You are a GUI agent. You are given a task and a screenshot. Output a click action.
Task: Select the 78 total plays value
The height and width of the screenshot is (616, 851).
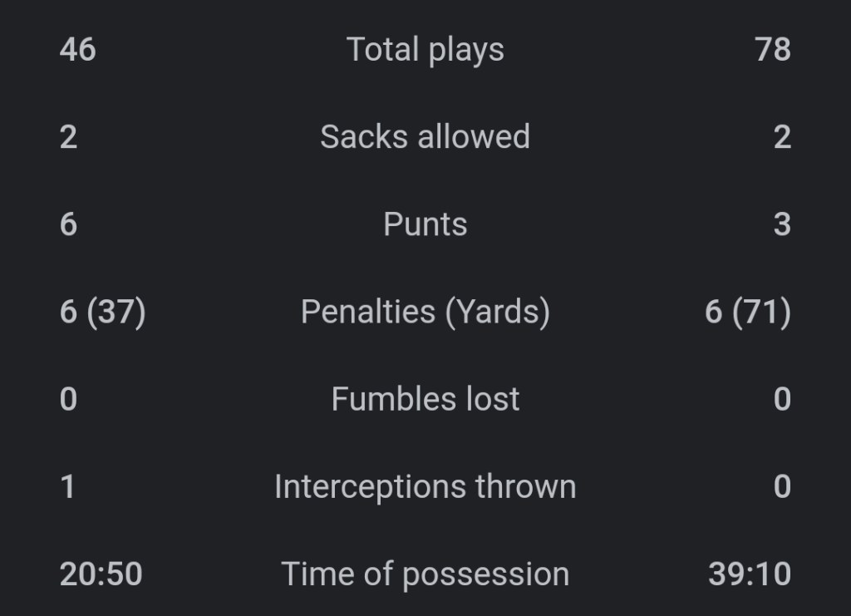[x=773, y=50]
